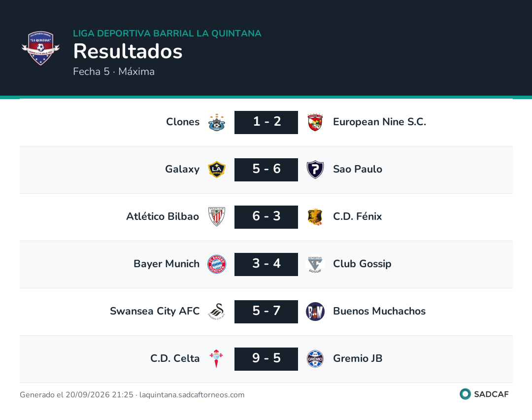Select the Bayer Munich round logo
This screenshot has height=420, width=532.
tap(216, 264)
